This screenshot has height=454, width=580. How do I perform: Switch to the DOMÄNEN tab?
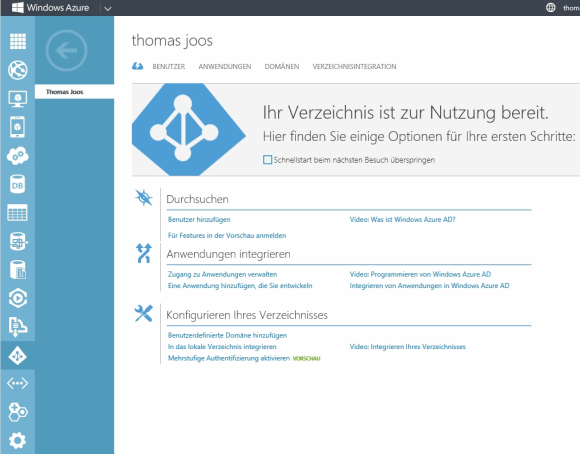tap(282, 67)
